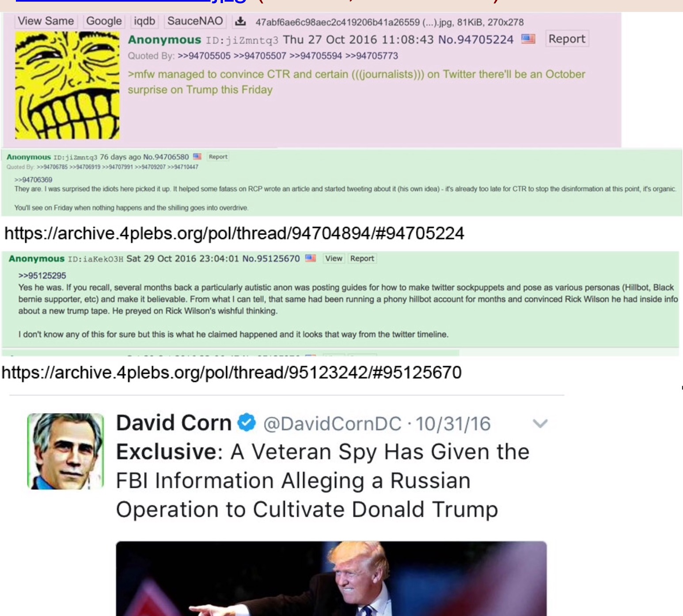Search image with Google button
This screenshot has width=683, height=616.
(x=104, y=21)
